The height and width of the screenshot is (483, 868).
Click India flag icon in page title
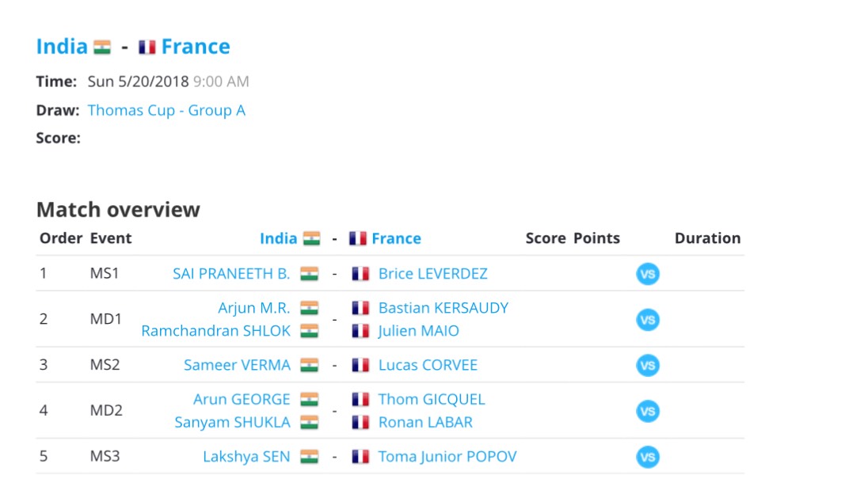click(x=102, y=47)
